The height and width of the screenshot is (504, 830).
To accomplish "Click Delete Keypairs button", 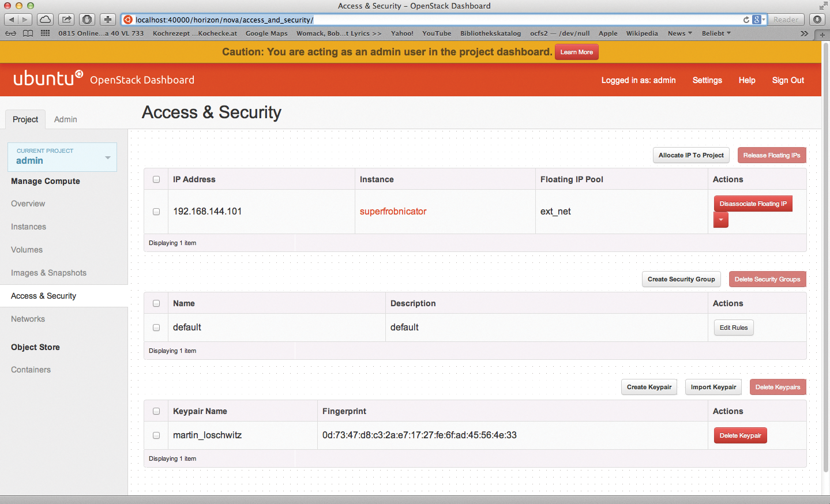I will [778, 387].
